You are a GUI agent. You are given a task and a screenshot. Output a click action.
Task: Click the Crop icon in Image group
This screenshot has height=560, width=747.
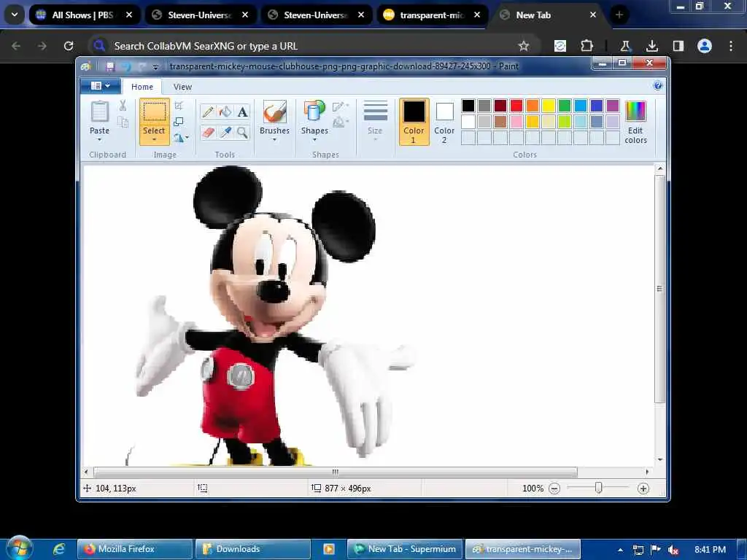pyautogui.click(x=179, y=105)
